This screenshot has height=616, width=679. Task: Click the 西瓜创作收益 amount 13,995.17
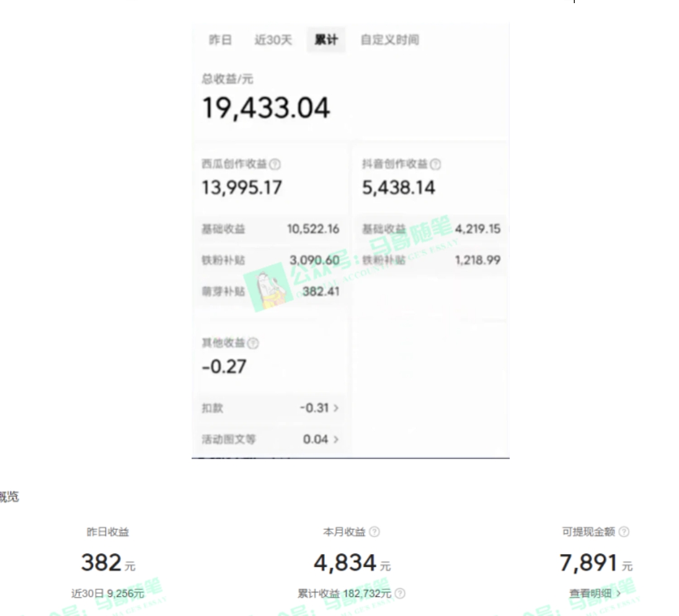click(242, 187)
